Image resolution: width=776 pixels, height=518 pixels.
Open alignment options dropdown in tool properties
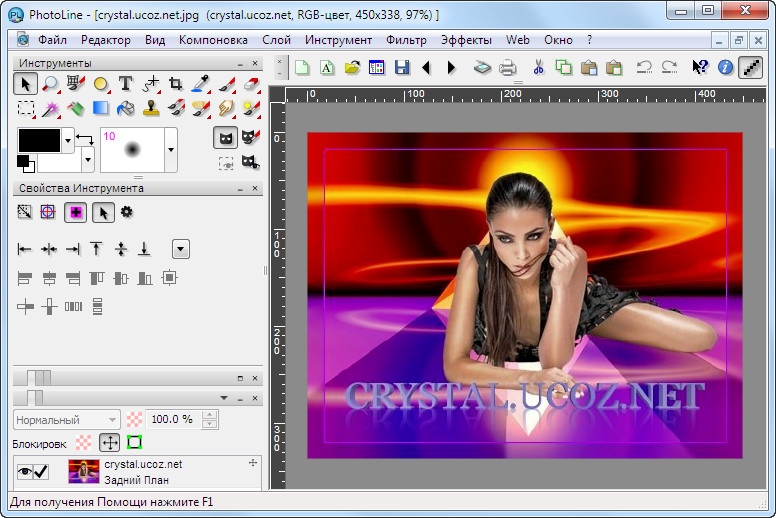(x=181, y=249)
